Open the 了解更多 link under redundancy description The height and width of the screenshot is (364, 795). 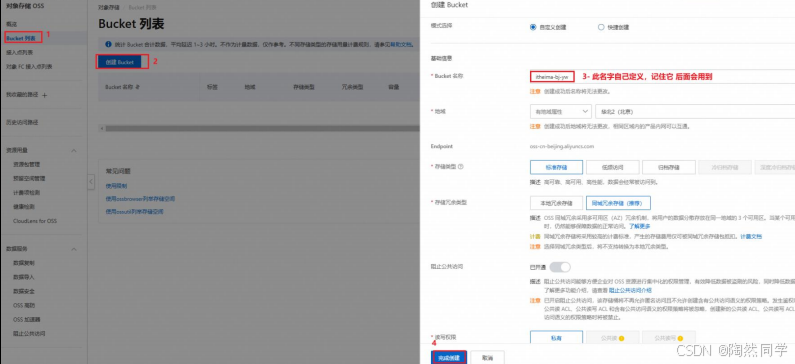[x=640, y=226]
